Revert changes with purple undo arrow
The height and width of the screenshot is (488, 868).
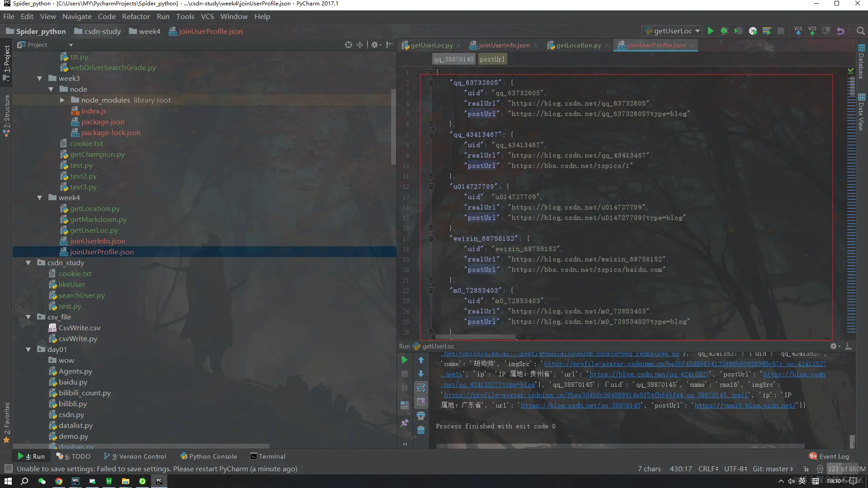(840, 31)
